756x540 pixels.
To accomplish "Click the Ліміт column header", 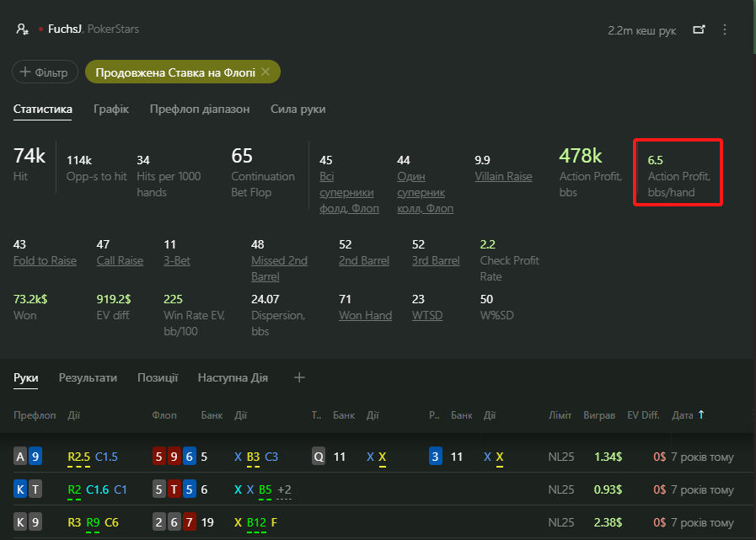I will 560,415.
